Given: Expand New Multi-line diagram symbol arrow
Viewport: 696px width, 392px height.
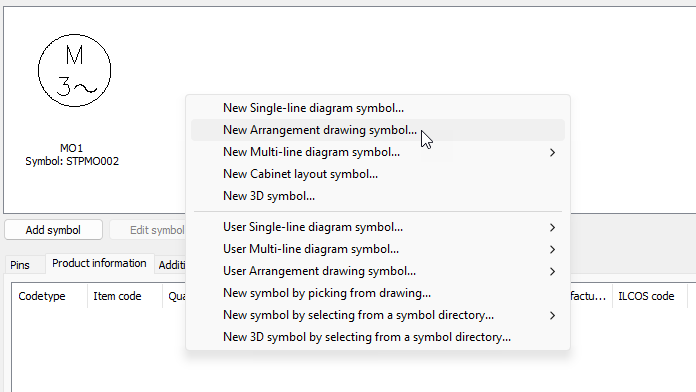Looking at the screenshot, I should [x=552, y=152].
